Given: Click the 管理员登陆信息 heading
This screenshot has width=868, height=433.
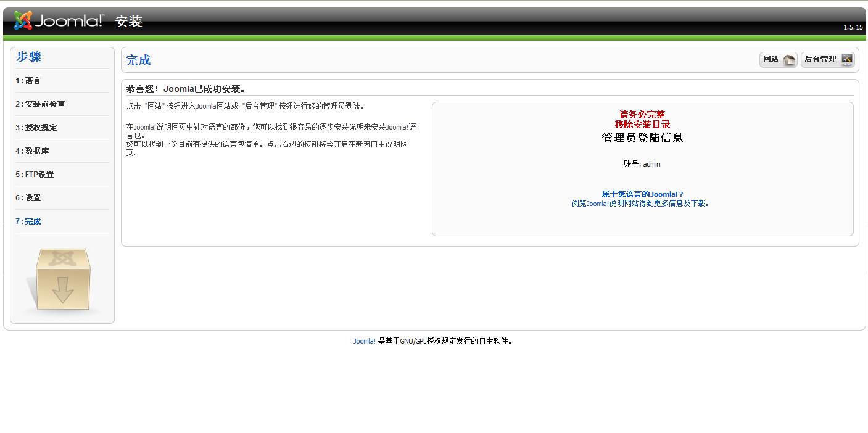Looking at the screenshot, I should coord(642,138).
